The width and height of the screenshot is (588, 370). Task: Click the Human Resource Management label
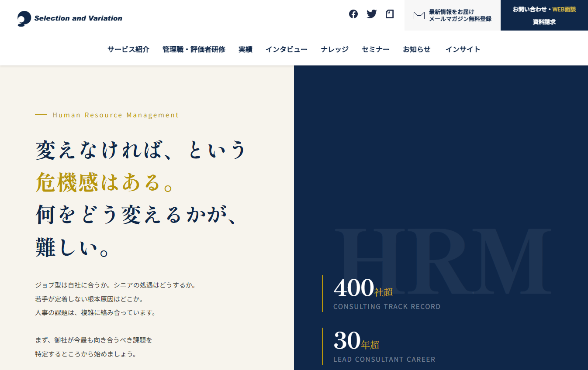[116, 115]
